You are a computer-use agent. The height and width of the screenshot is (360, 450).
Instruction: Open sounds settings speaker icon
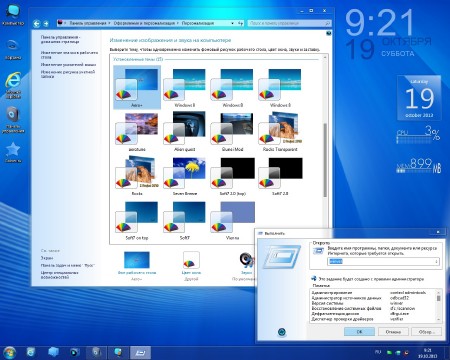247,260
